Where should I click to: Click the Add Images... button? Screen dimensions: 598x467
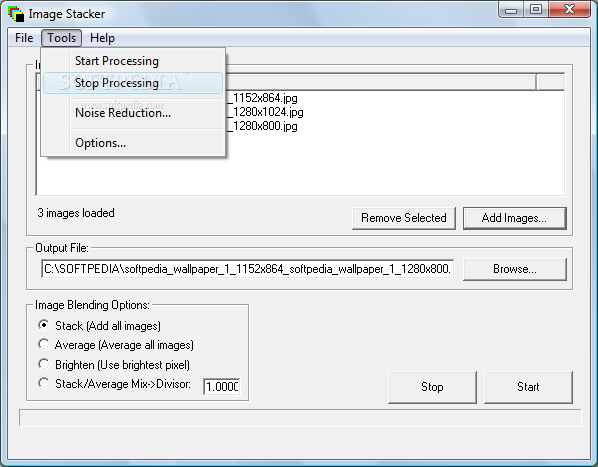click(x=514, y=218)
